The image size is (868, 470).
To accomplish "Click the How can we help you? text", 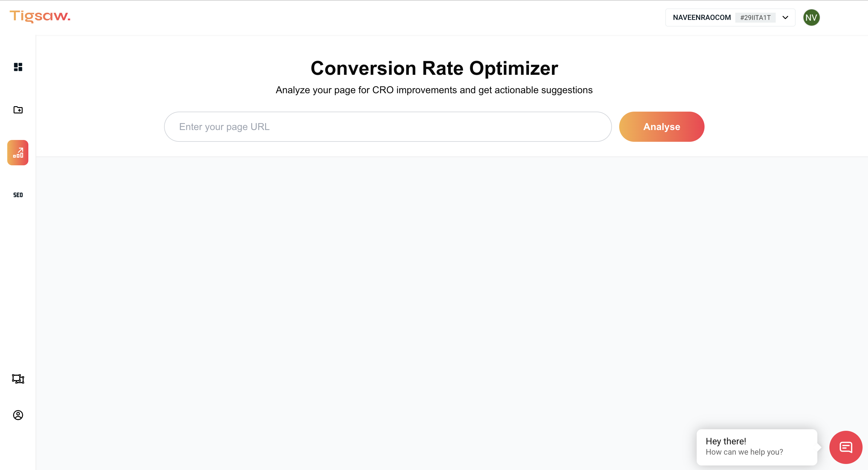I will pos(744,452).
